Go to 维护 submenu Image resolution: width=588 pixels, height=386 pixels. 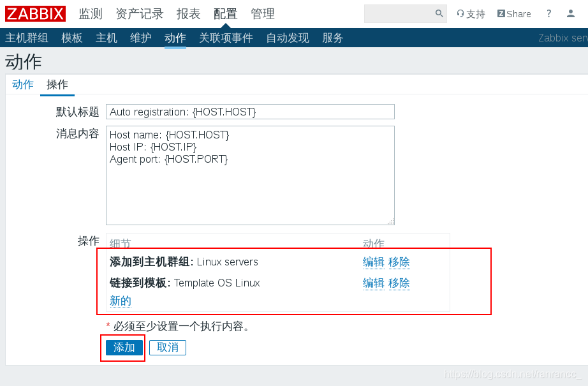[141, 38]
